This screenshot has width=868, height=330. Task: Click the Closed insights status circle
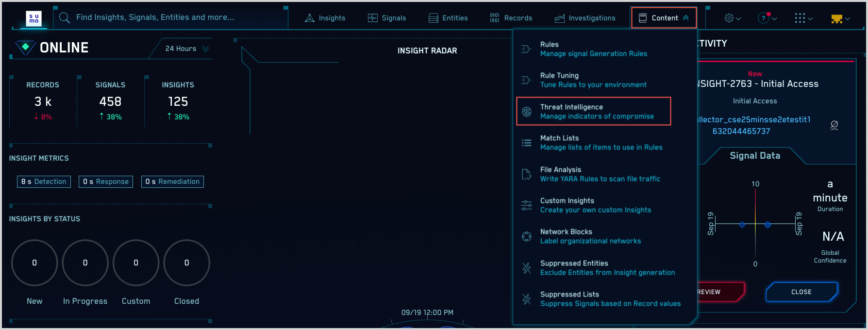[x=186, y=263]
